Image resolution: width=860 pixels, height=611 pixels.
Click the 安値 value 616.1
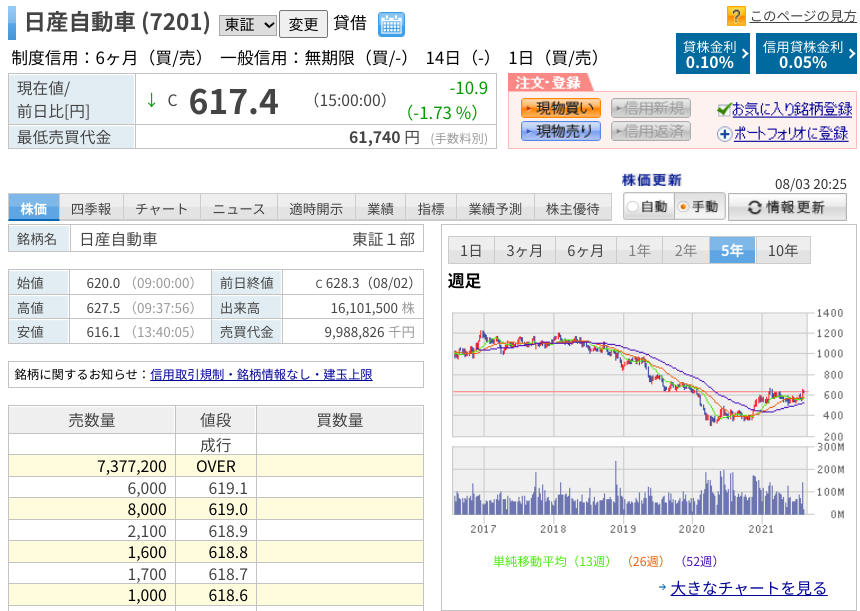coord(103,332)
